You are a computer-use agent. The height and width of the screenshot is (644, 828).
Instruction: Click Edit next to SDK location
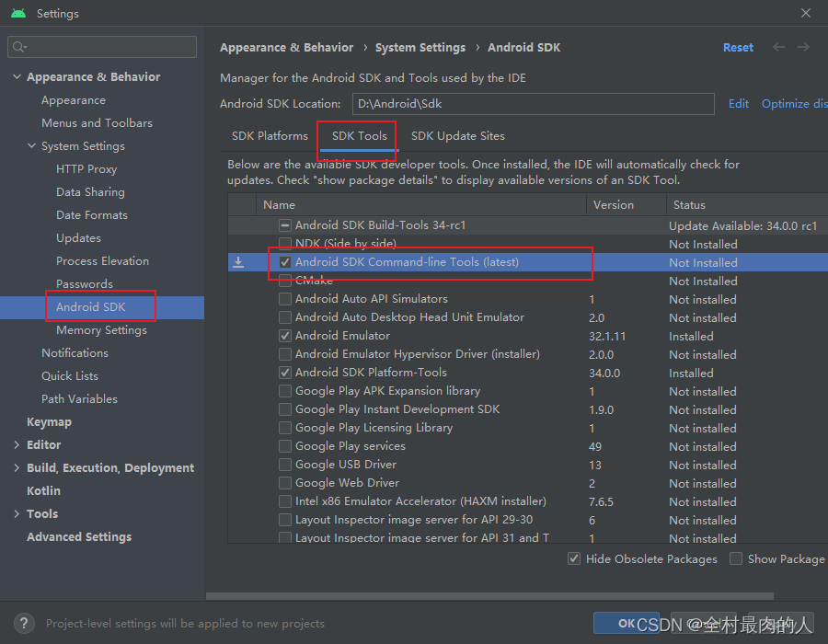pyautogui.click(x=738, y=104)
